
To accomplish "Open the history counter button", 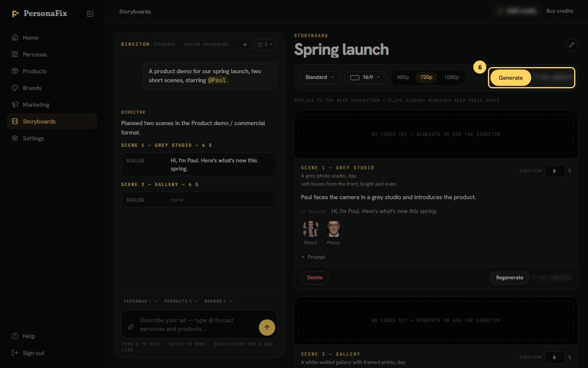I will coord(265,45).
